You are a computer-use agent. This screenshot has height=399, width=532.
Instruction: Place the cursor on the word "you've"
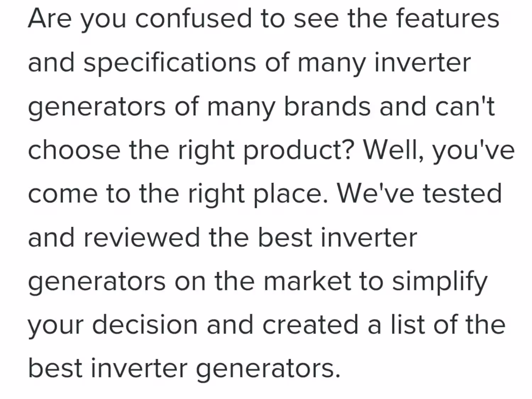[473, 151]
